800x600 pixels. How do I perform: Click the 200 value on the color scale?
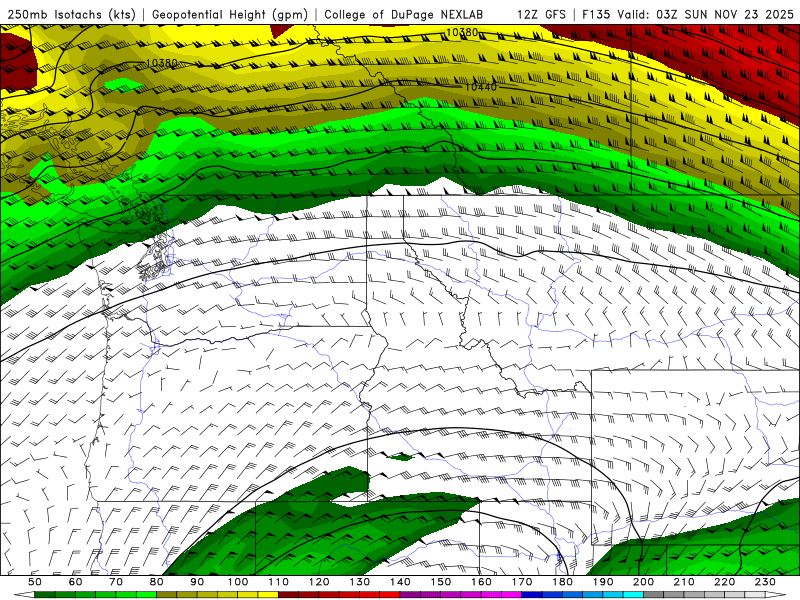tap(644, 582)
